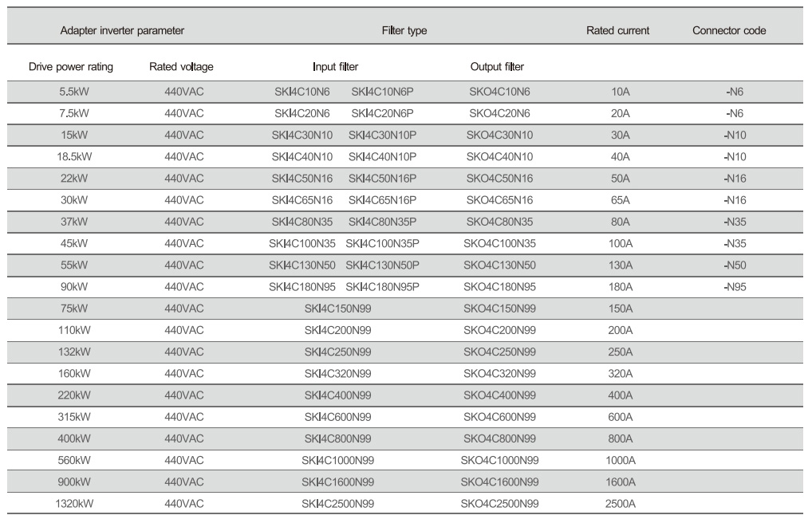Image resolution: width=812 pixels, height=523 pixels.
Task: Click input filter SKI4C150N99
Action: click(337, 309)
